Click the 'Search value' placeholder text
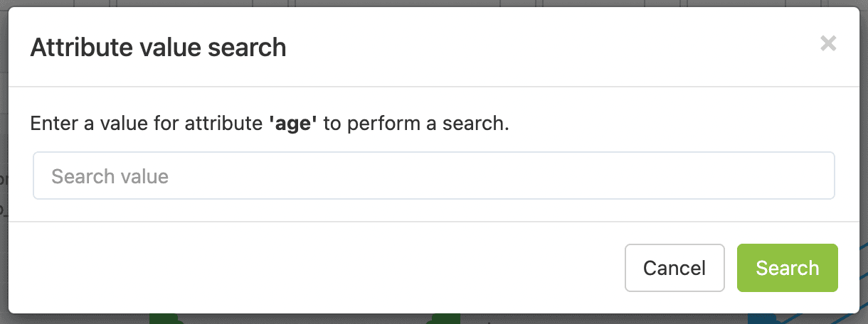 coord(110,176)
